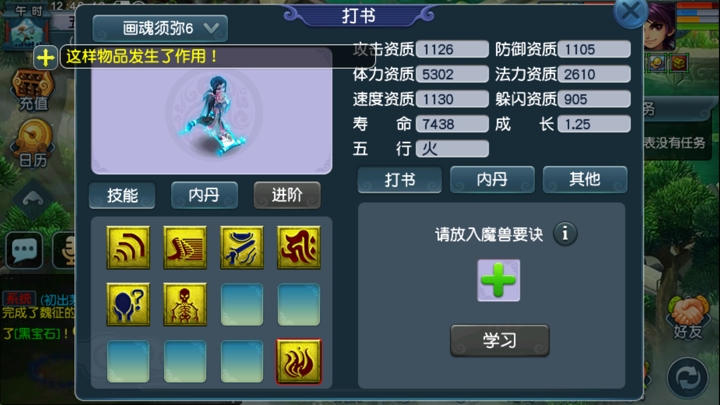Select the winged boot skill icon

185,248
